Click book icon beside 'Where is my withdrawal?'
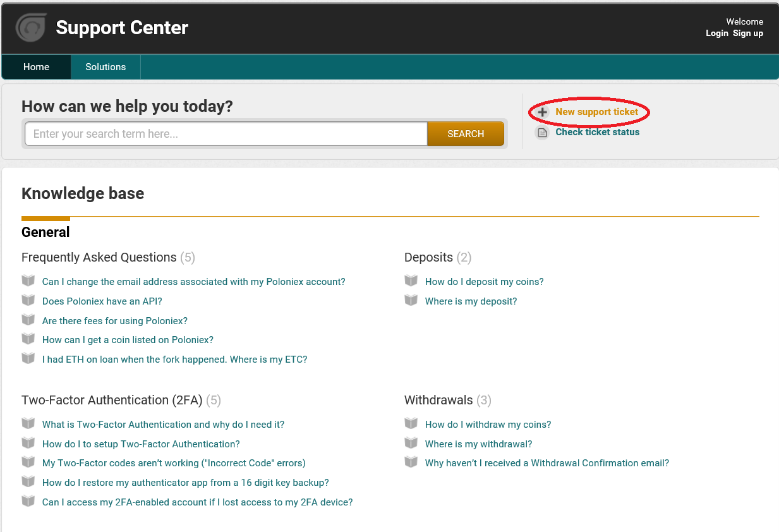 coord(411,443)
